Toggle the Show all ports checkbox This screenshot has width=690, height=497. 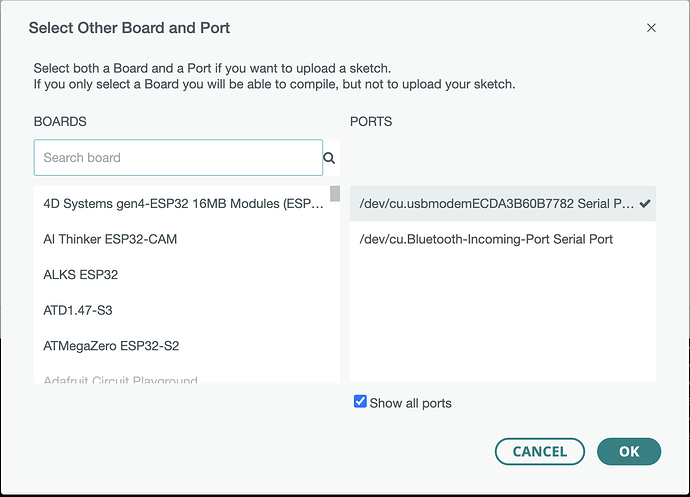click(360, 402)
